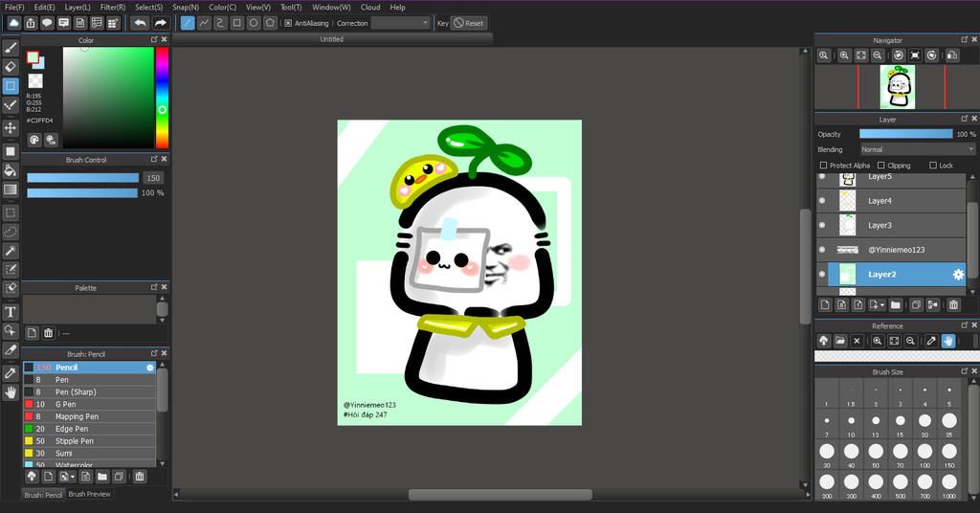Hide Layer4 visibility dot
This screenshot has width=980, height=513.
coord(822,201)
